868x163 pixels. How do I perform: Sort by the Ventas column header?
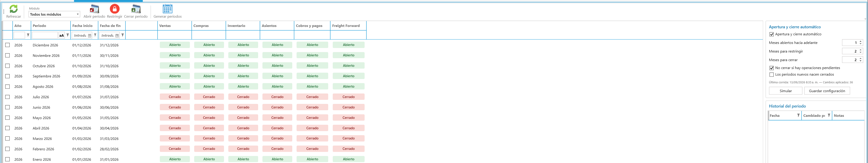pyautogui.click(x=175, y=26)
